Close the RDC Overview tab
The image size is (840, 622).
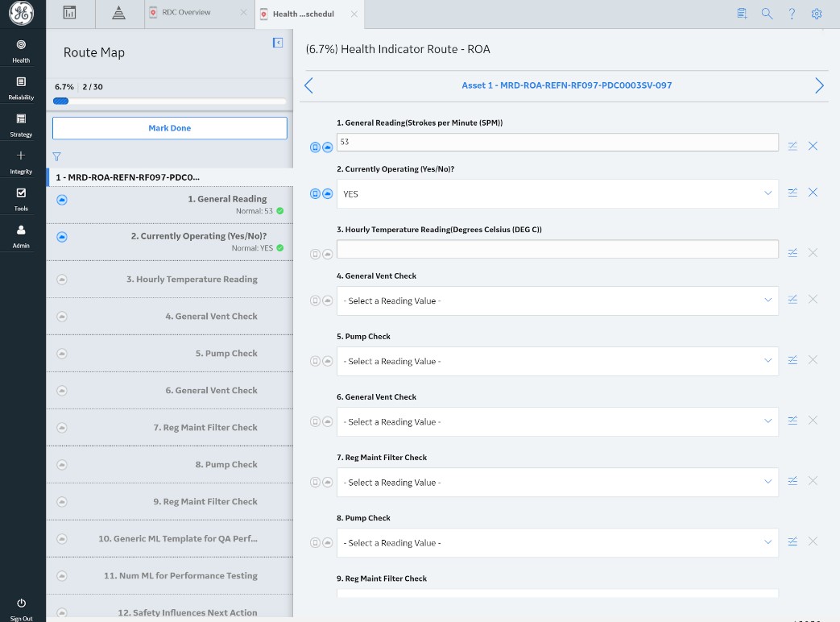(244, 12)
